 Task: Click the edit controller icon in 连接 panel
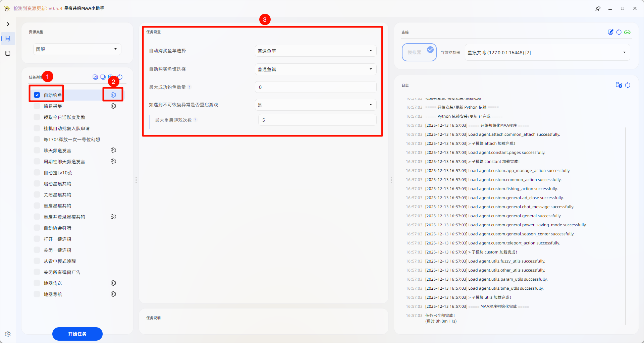(610, 32)
